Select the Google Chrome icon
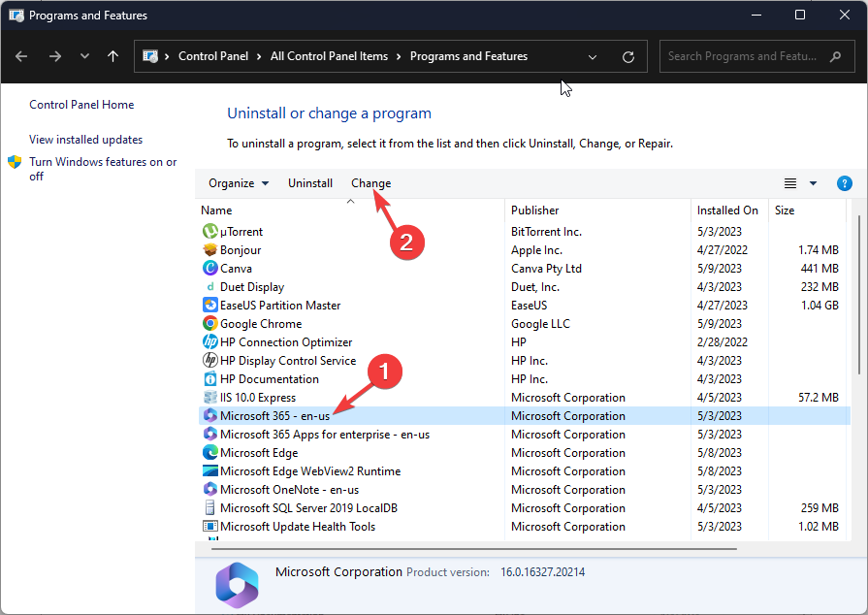Screen dimensions: 868x615 tap(209, 323)
